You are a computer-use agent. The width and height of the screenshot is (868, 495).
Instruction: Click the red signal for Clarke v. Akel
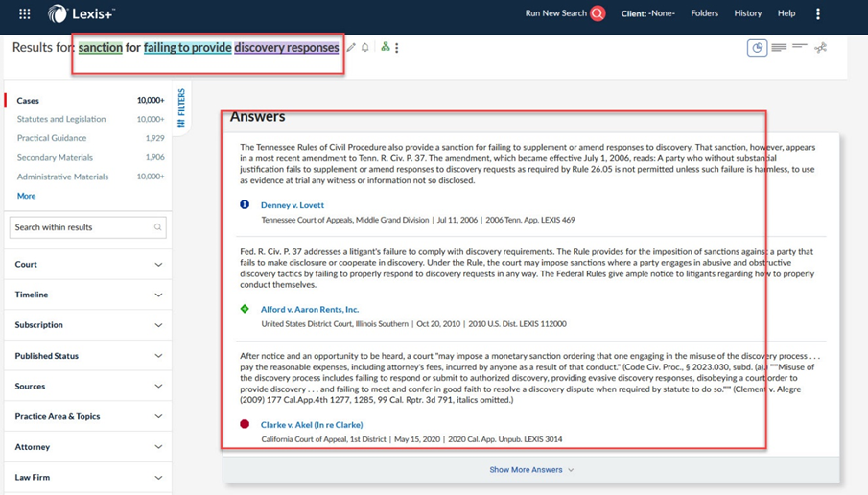(245, 424)
